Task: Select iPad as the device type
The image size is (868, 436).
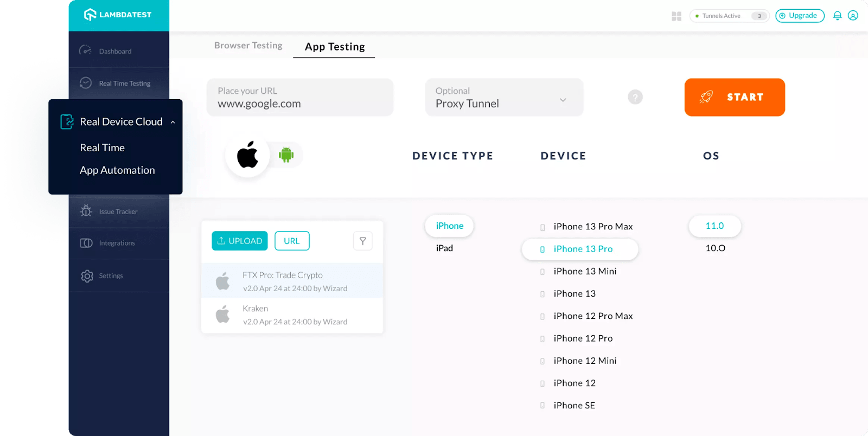Action: coord(444,248)
